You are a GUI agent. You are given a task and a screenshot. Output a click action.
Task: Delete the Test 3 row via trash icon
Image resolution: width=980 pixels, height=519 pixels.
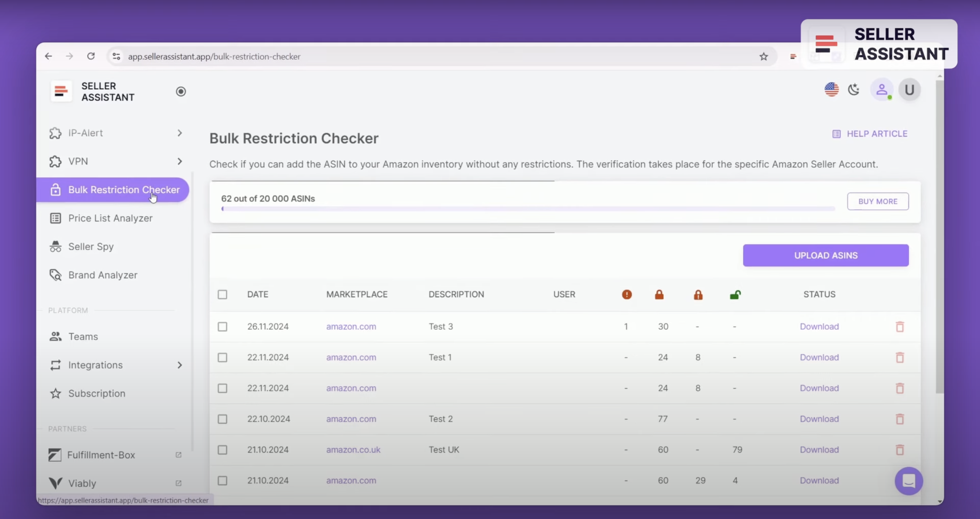[900, 326]
